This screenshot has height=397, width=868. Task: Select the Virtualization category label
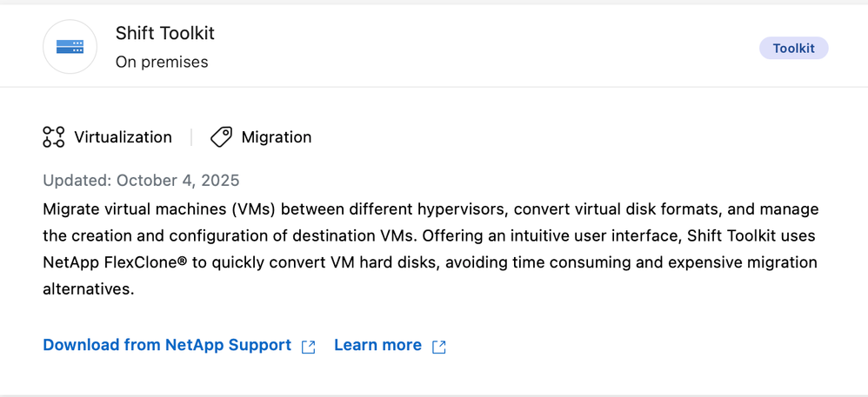[123, 137]
